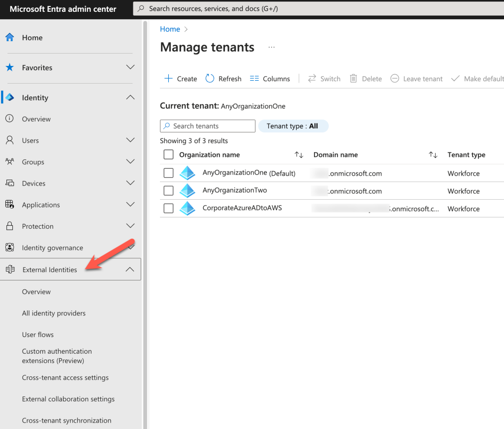This screenshot has height=429, width=504.
Task: Open External collaboration settings
Action: tap(68, 399)
